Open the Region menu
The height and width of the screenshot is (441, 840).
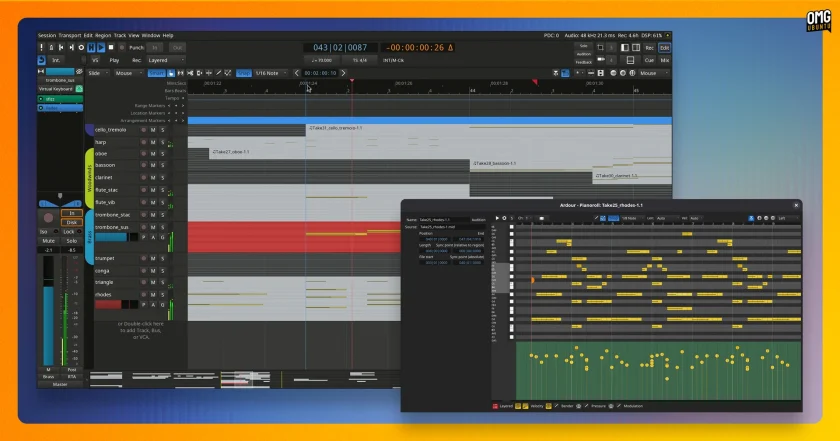[x=103, y=35]
